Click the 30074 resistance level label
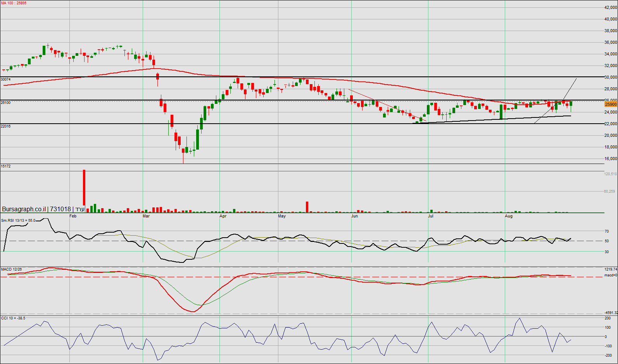Viewport: 618px width, 364px height. coord(6,79)
